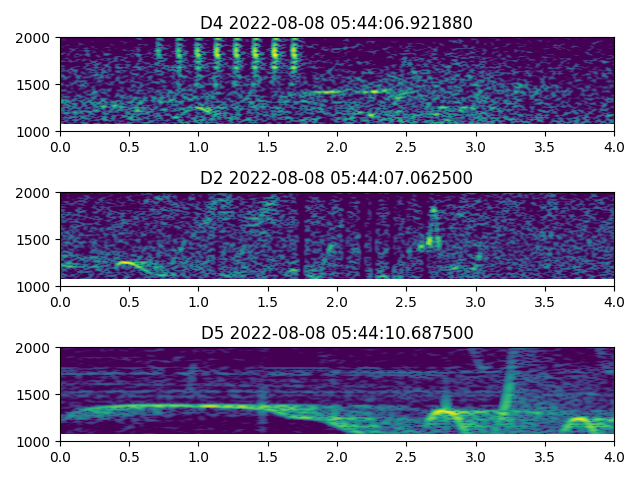The height and width of the screenshot is (480, 640).
Task: Click the 3.0 x-axis tick under D2 plot
Action: [476, 301]
